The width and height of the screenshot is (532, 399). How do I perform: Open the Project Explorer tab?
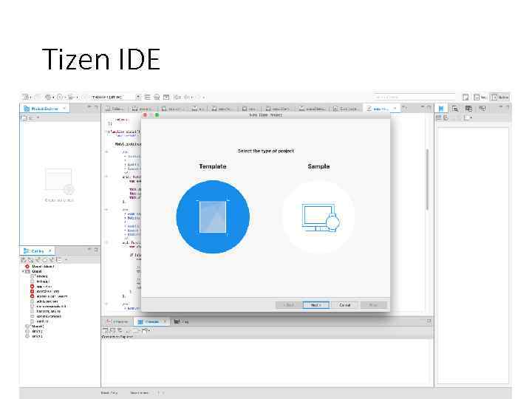44,109
